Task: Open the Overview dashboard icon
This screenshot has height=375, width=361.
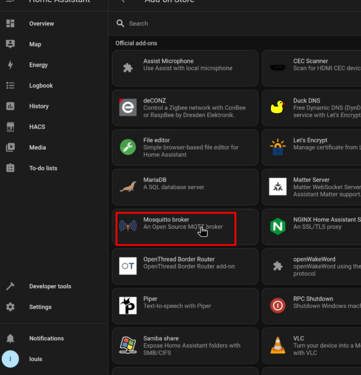Action: click(10, 23)
